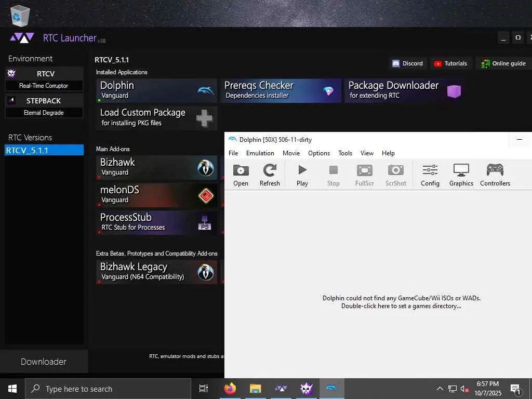Select the RTCV Real-Time Corruptor environment
This screenshot has width=532, height=399.
(44, 79)
